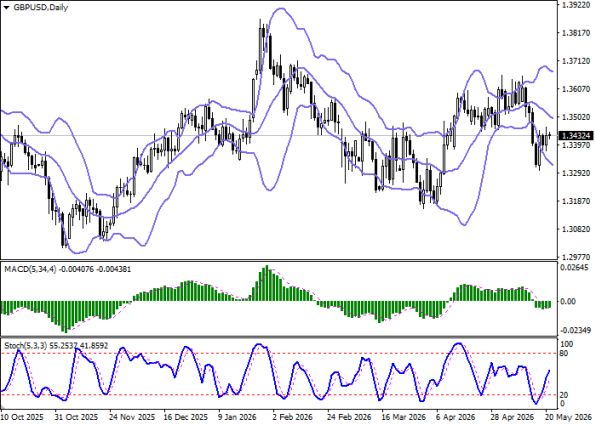
Task: Select the 28 Apr 2026 date label
Action: coord(512,417)
